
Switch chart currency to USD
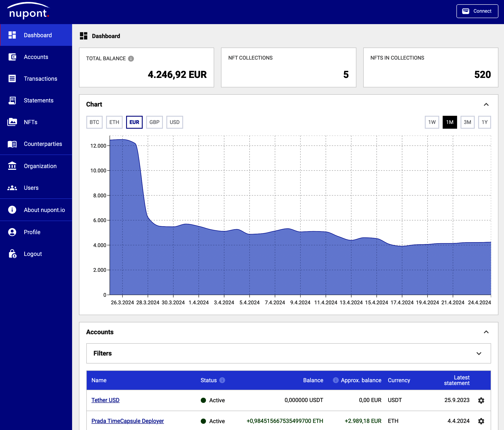(174, 122)
